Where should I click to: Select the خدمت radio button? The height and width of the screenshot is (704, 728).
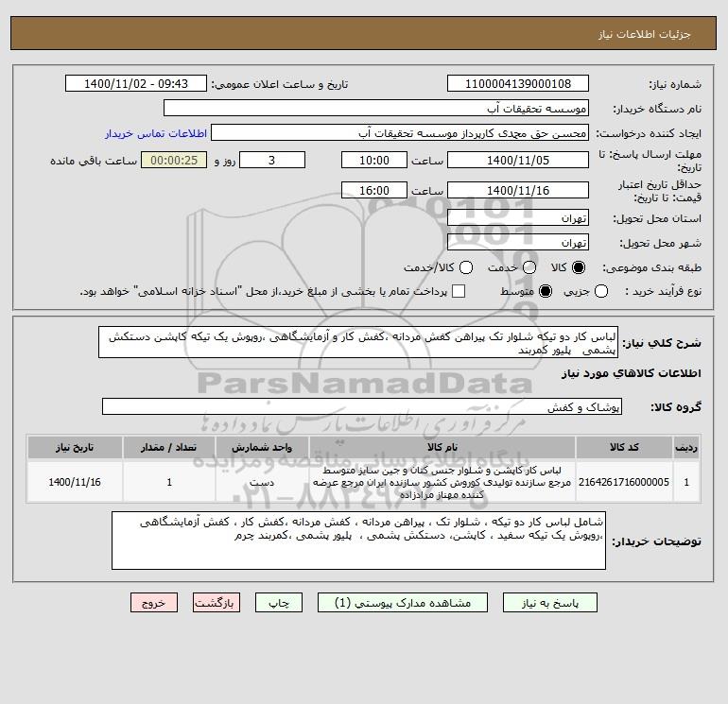click(529, 267)
